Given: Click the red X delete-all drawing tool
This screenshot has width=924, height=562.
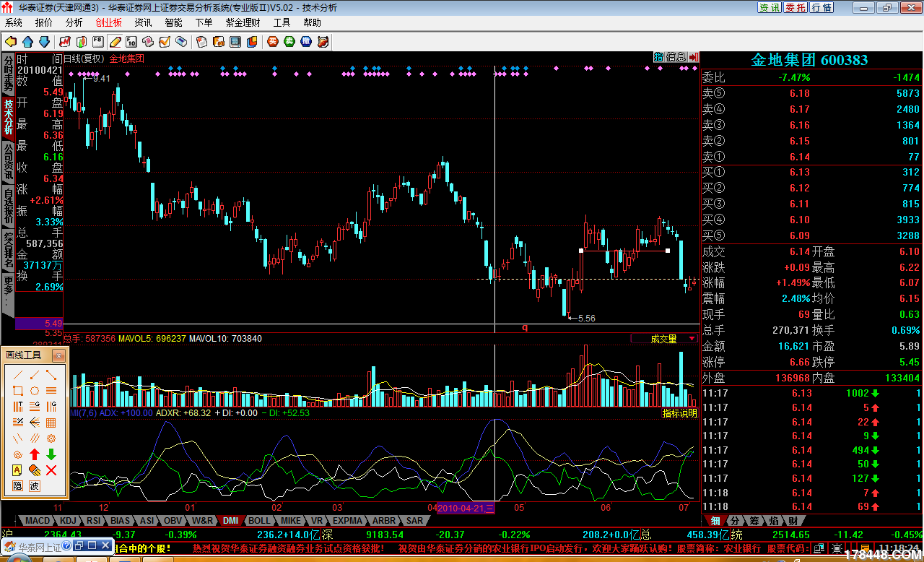Looking at the screenshot, I should click(x=51, y=470).
